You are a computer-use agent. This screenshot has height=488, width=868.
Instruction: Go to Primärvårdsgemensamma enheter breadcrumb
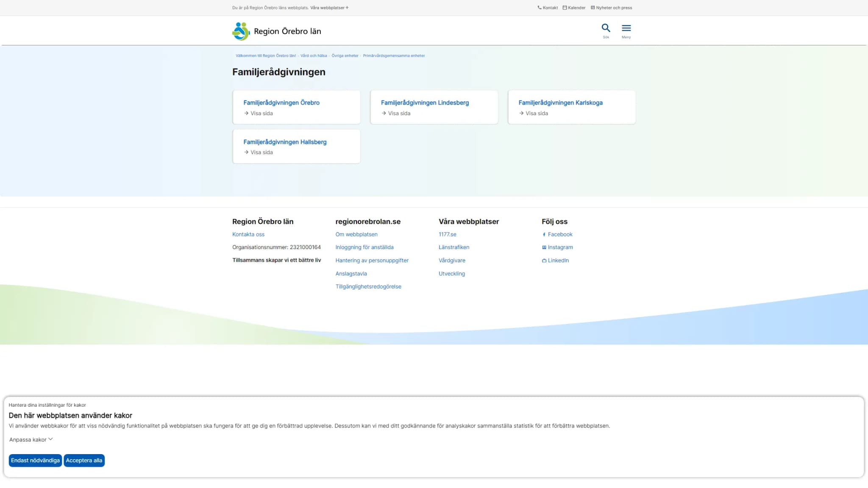click(x=394, y=55)
